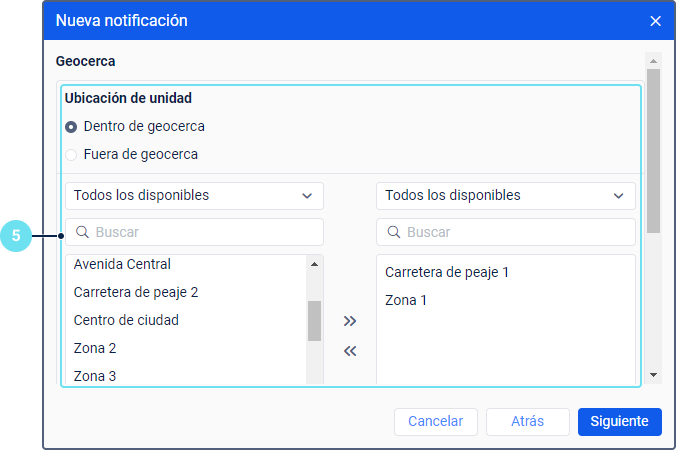
Task: Open left Todos los disponibles dropdown
Action: (x=194, y=196)
